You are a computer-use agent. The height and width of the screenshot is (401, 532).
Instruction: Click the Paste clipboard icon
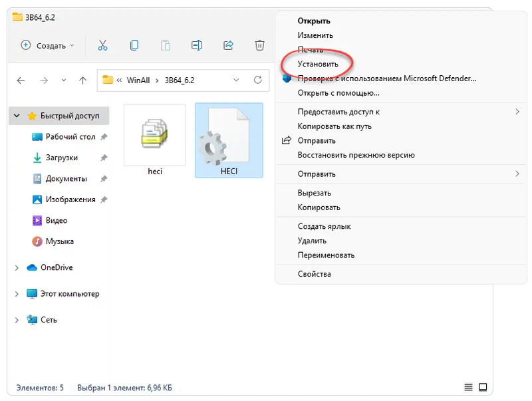pos(165,45)
